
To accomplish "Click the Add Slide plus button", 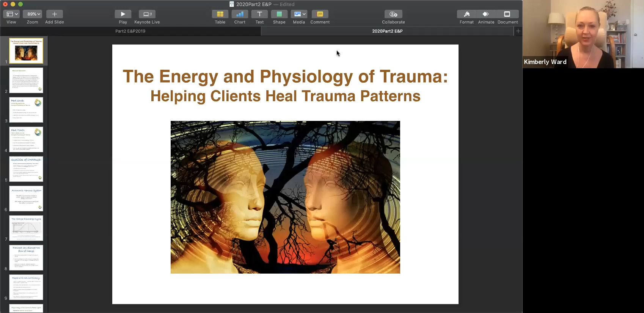I will click(x=54, y=14).
